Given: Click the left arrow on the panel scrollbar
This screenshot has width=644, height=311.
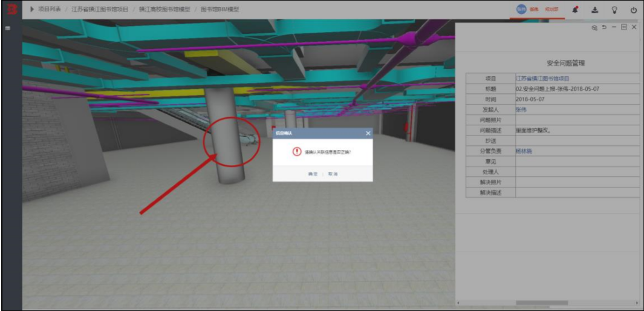Looking at the screenshot, I should 458,303.
